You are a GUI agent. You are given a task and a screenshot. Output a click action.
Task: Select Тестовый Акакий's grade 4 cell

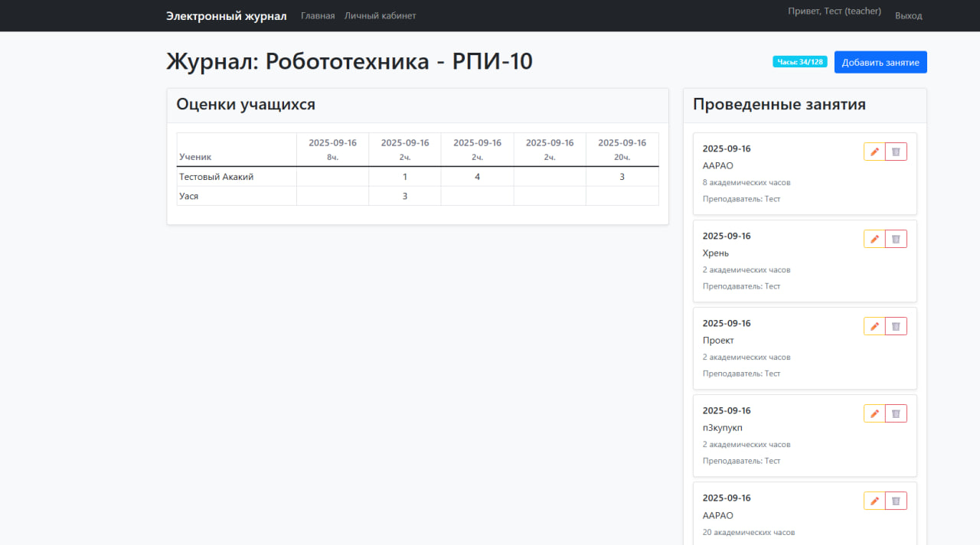point(477,176)
